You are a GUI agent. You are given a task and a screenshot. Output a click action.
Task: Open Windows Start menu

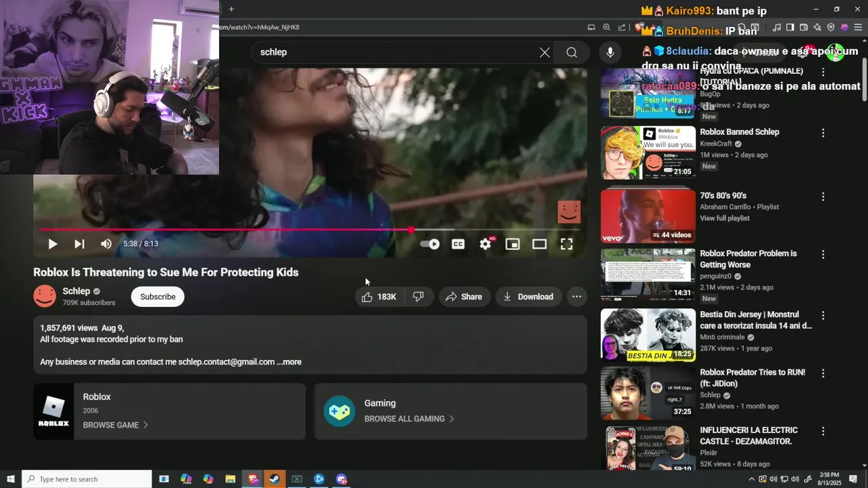(x=10, y=479)
